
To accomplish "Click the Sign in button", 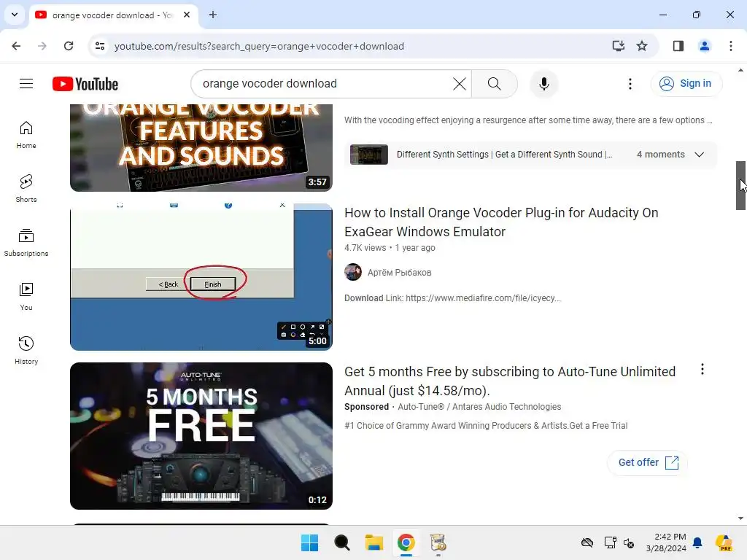I will [686, 84].
